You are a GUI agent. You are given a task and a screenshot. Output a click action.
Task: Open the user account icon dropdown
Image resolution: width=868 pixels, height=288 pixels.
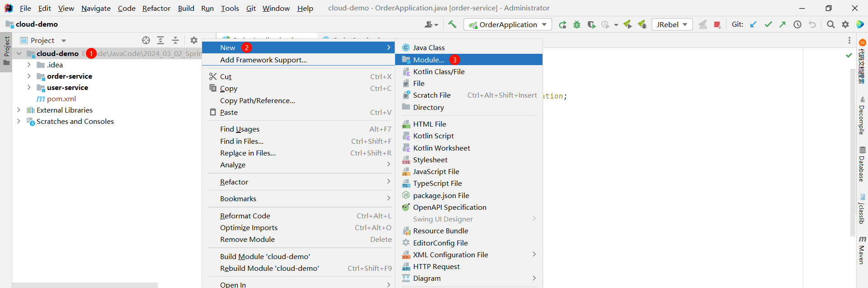431,25
